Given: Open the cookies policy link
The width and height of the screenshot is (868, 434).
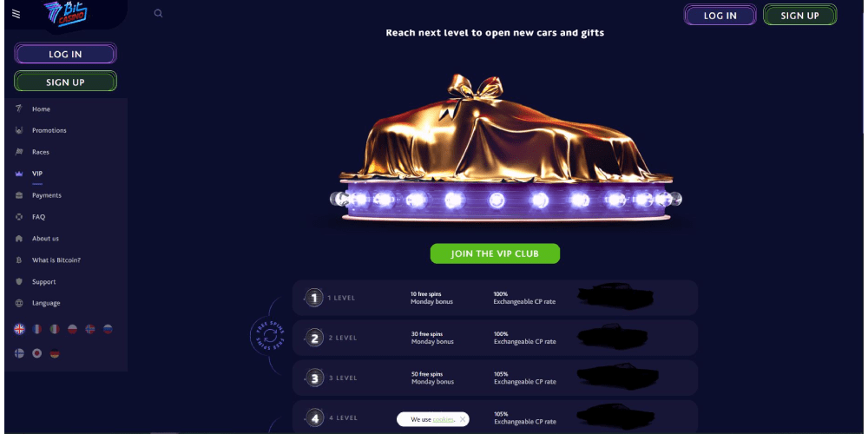Looking at the screenshot, I should pos(443,419).
